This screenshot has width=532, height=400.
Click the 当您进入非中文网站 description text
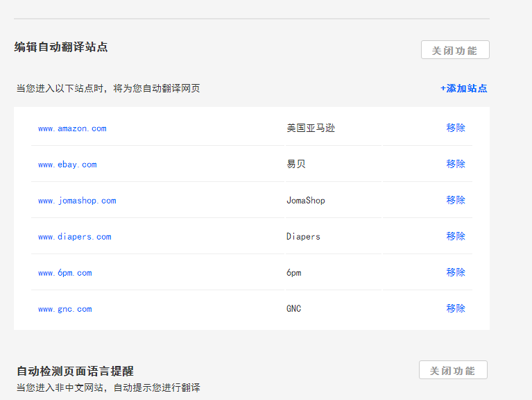tap(109, 387)
